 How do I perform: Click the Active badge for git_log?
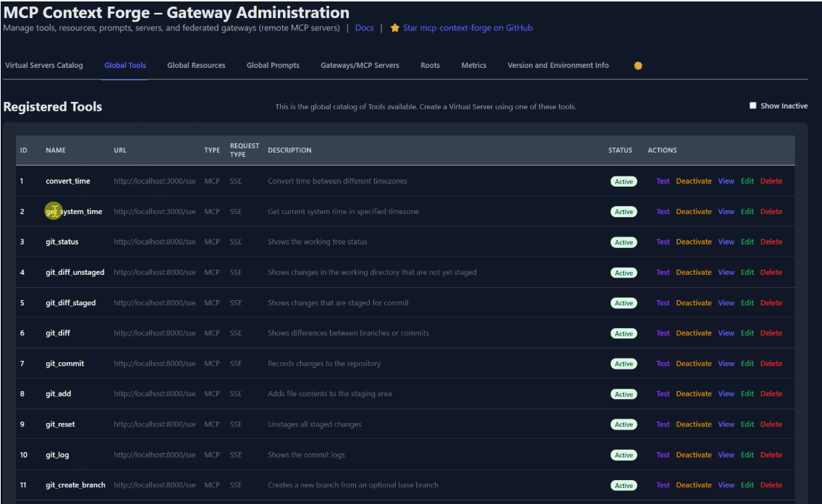click(623, 455)
